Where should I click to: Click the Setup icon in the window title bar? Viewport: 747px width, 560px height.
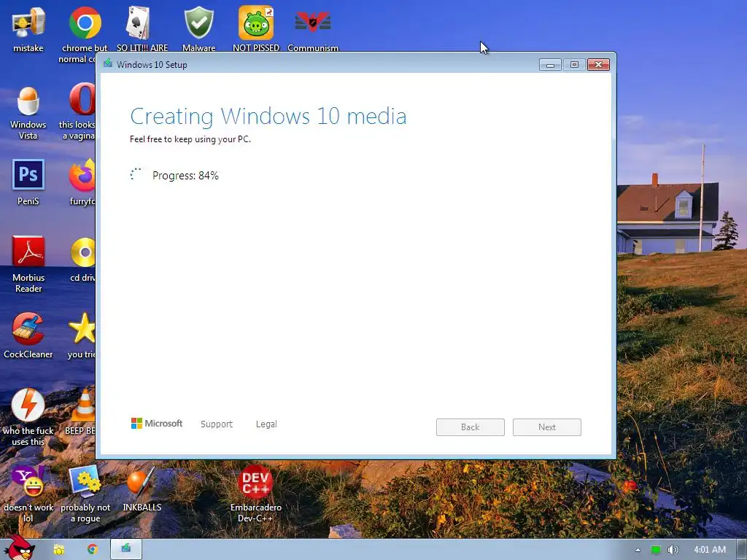point(108,63)
